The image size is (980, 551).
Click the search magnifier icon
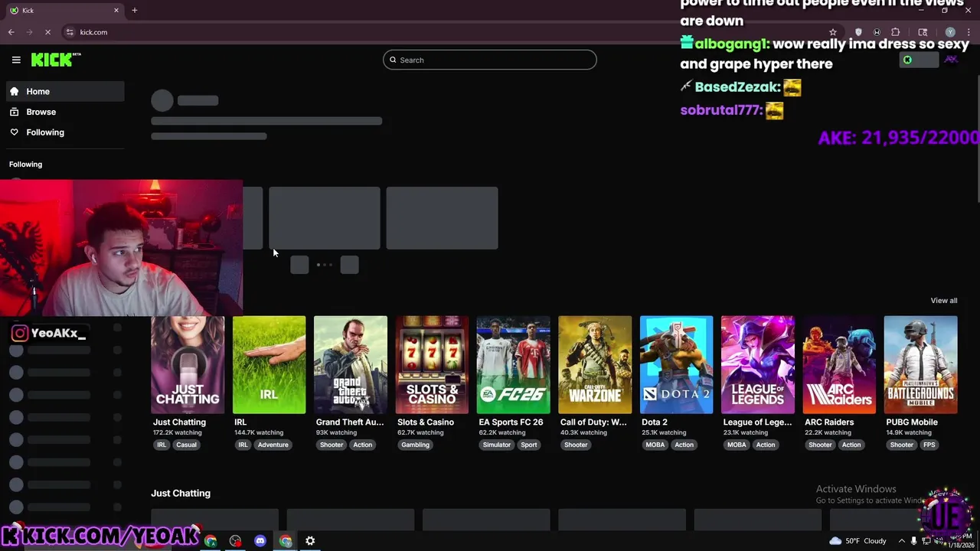click(393, 60)
